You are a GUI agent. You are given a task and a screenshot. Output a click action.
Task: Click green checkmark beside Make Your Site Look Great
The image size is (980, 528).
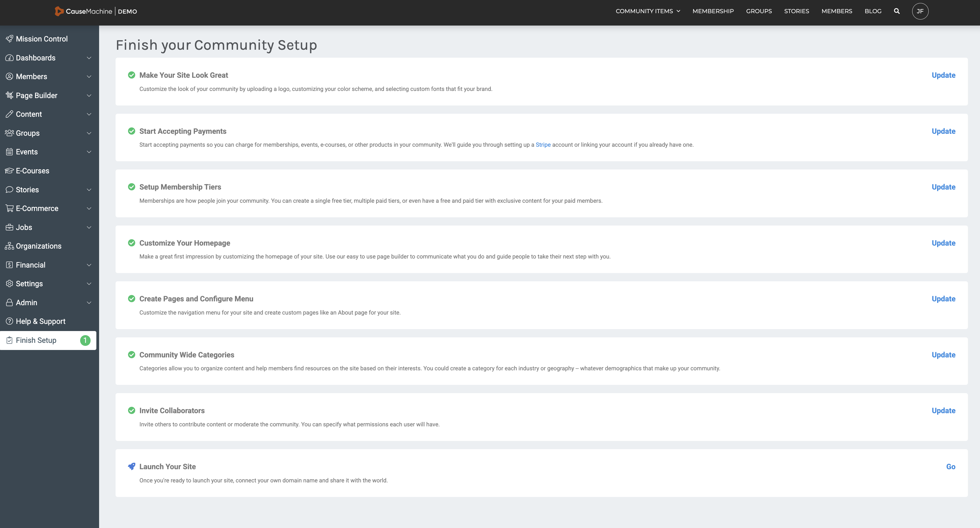[x=131, y=75]
